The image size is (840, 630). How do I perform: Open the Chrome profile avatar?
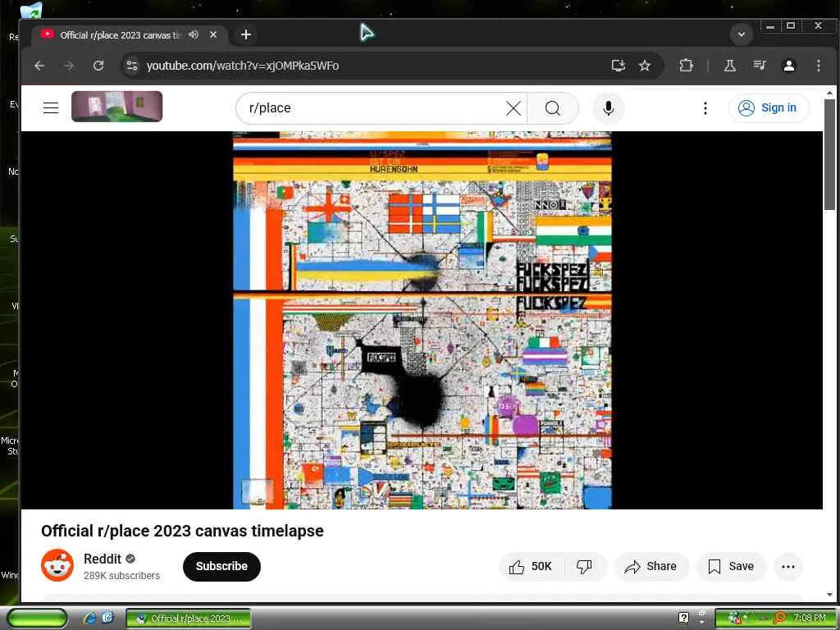click(x=788, y=66)
